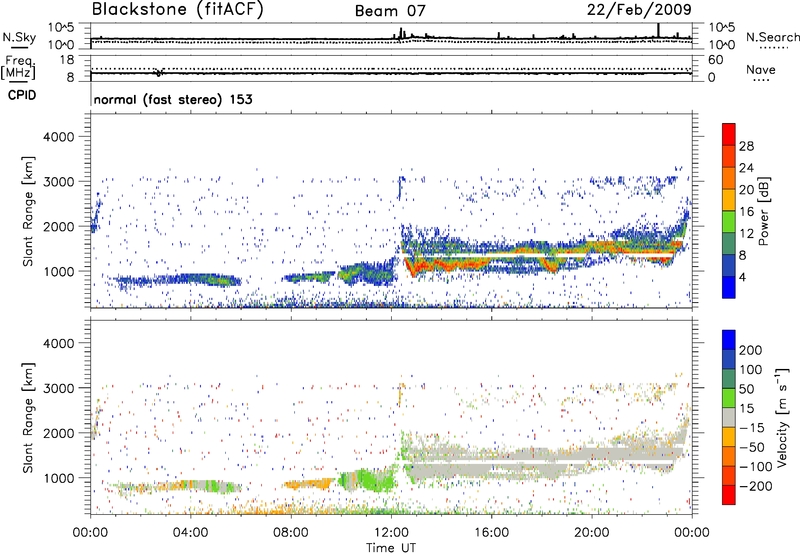Click '3000' on the velocity plot axis

[59, 388]
